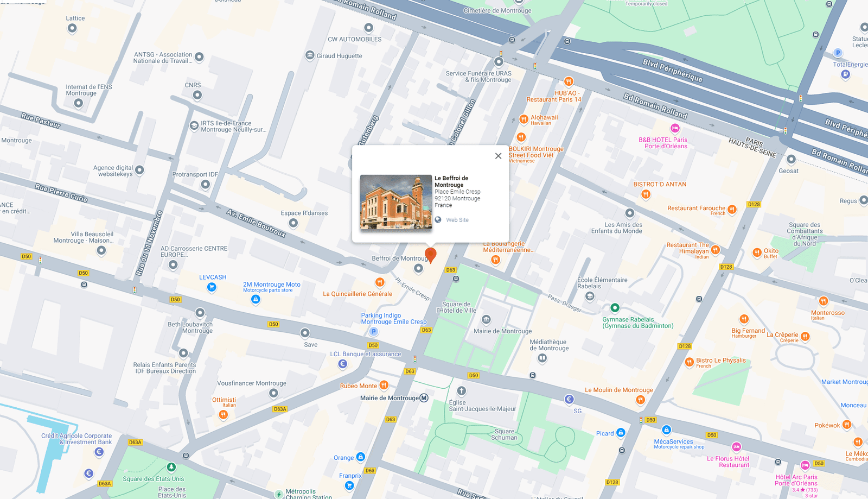Screen dimensions: 868x499
Task: Select the LEVCASH shopping cart icon
Action: click(x=212, y=287)
